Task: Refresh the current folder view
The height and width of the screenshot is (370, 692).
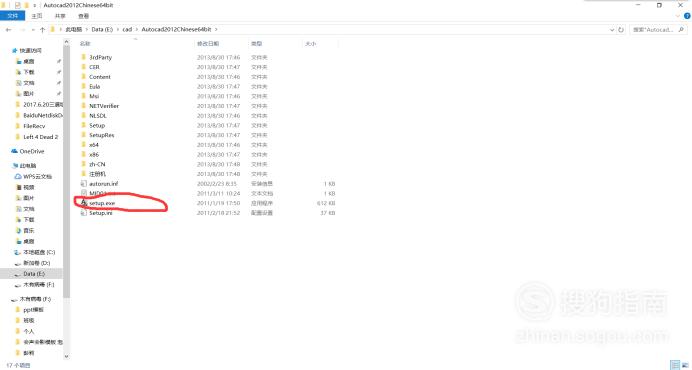Action: pyautogui.click(x=621, y=30)
